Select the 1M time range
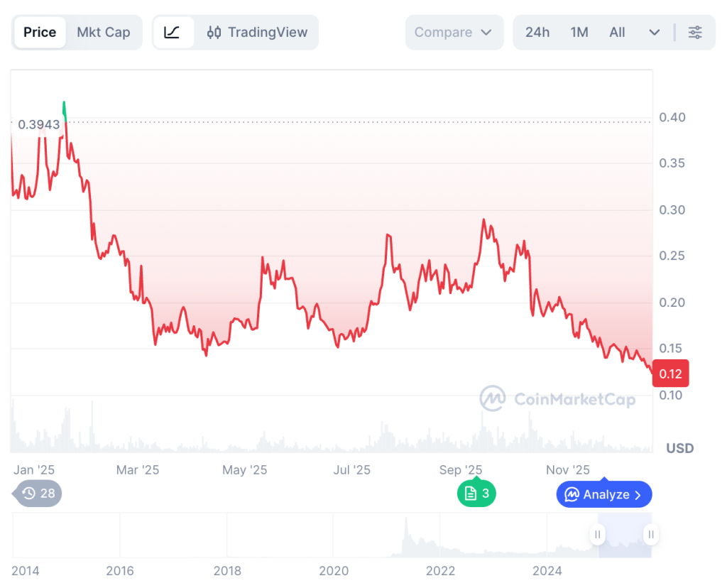This screenshot has height=588, width=727. (x=579, y=33)
